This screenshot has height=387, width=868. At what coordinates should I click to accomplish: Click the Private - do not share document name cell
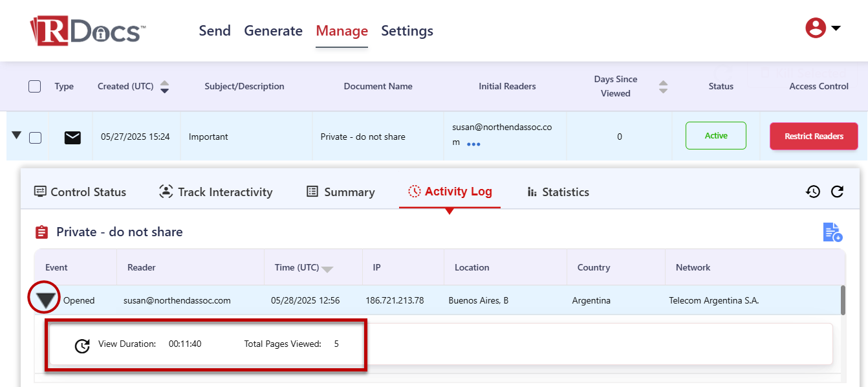point(363,137)
